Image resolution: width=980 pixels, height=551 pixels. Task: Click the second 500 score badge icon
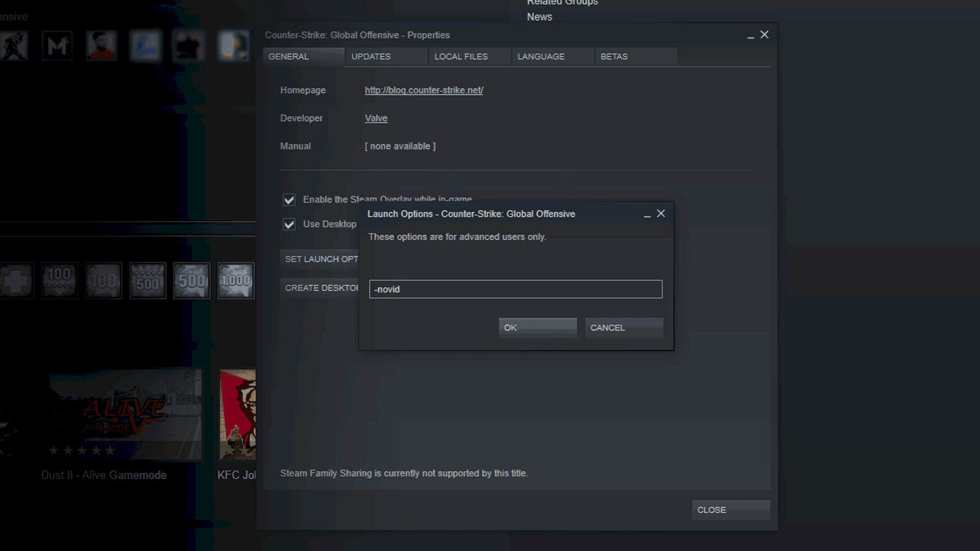191,281
